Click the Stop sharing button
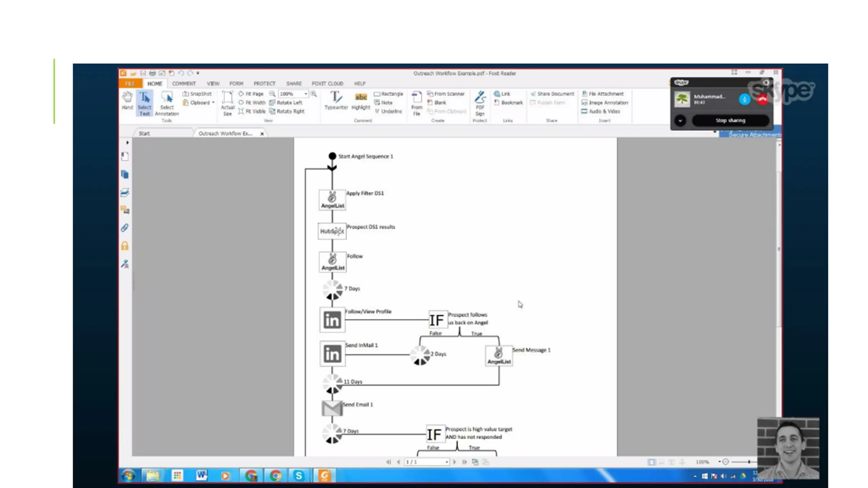 [x=730, y=121]
